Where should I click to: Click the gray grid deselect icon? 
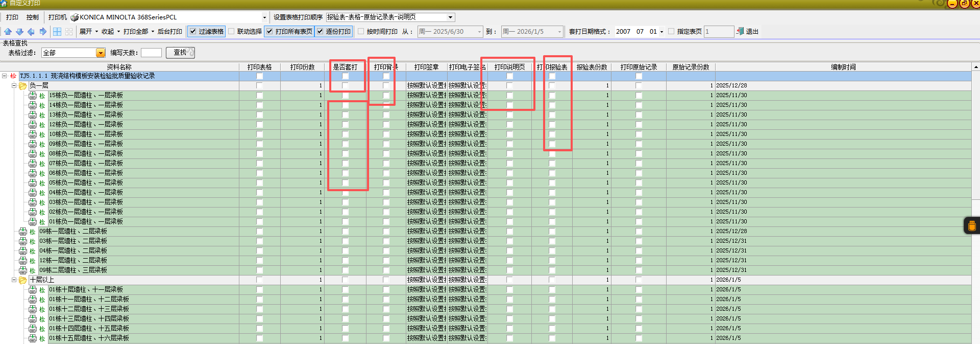pos(69,32)
